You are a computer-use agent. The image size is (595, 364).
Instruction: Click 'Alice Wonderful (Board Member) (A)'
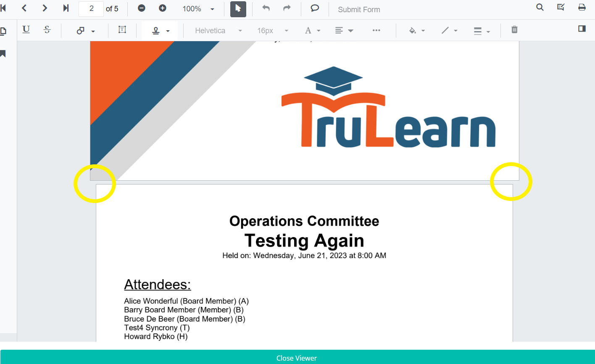(187, 301)
